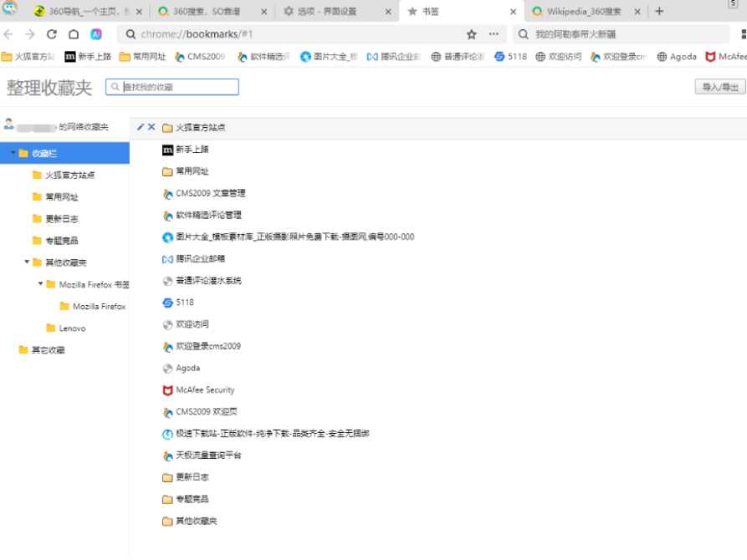The width and height of the screenshot is (747, 560).
Task: Collapse the 其他收藏夹 tree node arrow
Action: [x=27, y=262]
